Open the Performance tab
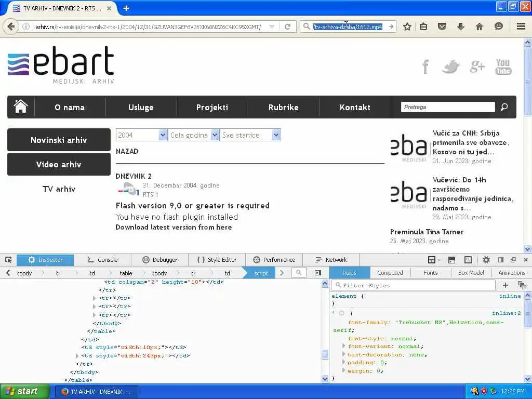 tap(274, 260)
